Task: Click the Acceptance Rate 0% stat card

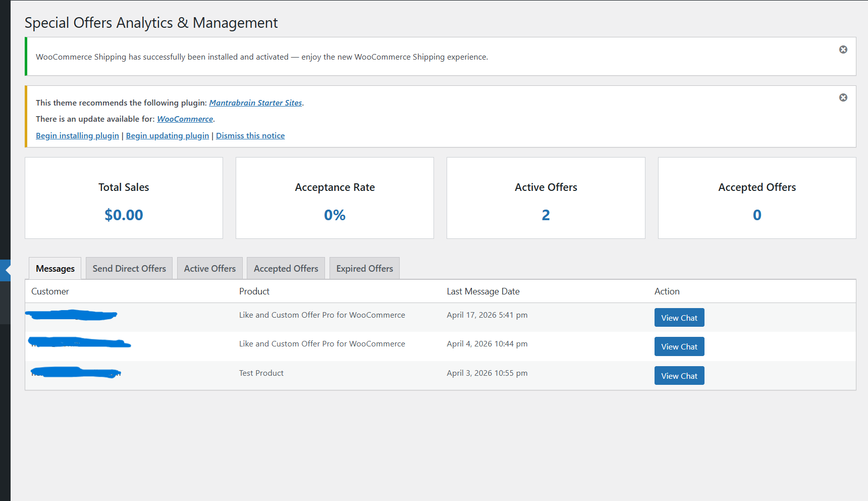Action: pos(335,198)
